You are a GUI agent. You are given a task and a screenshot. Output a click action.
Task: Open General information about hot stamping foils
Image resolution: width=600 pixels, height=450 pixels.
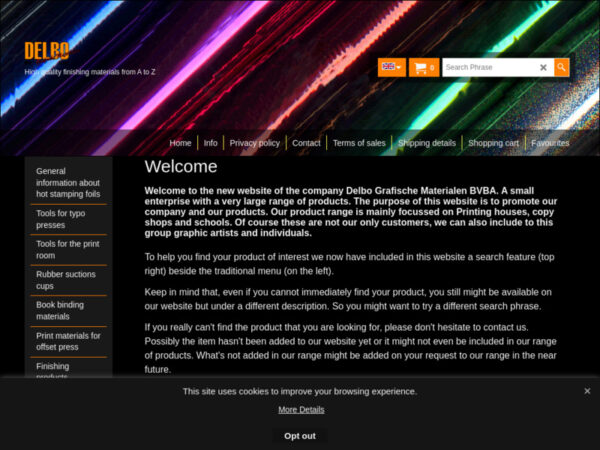(x=68, y=183)
